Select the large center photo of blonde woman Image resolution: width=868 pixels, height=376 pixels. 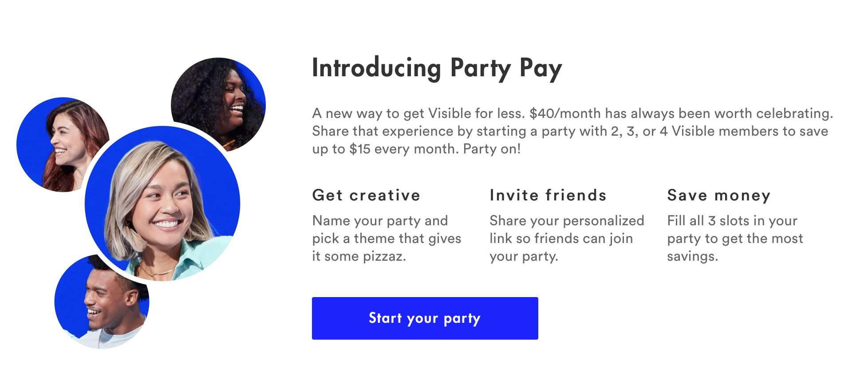click(x=162, y=204)
